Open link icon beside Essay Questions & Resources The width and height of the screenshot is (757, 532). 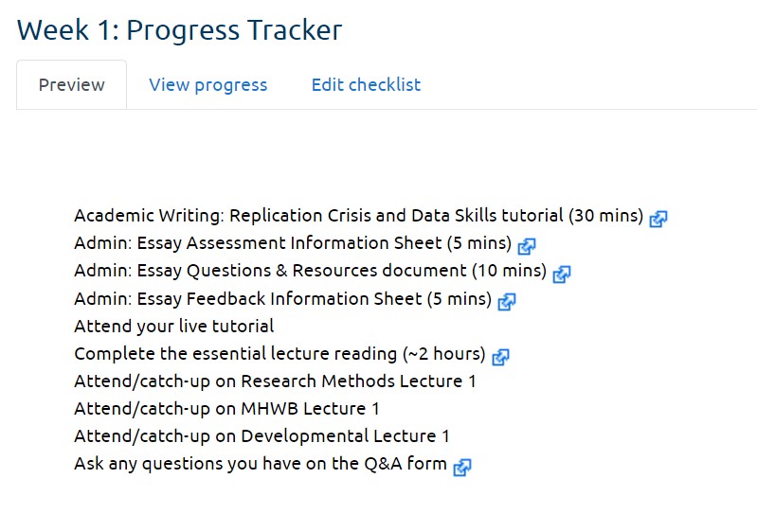562,274
